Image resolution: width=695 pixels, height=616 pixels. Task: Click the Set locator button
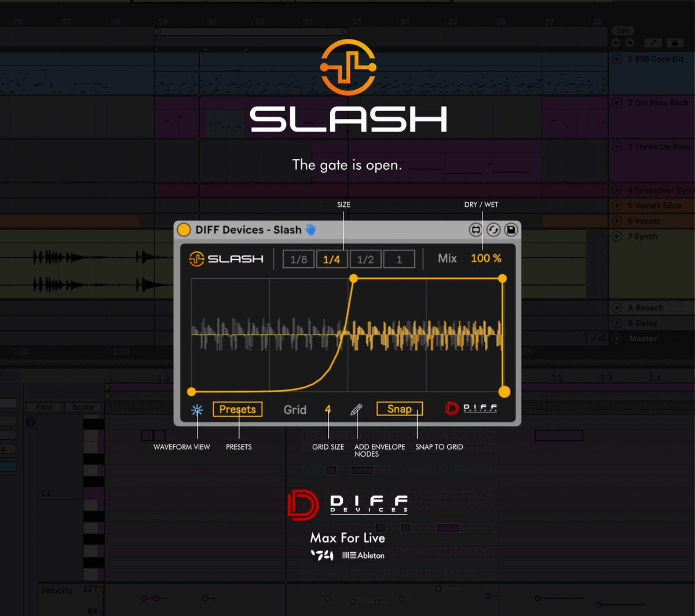623,31
